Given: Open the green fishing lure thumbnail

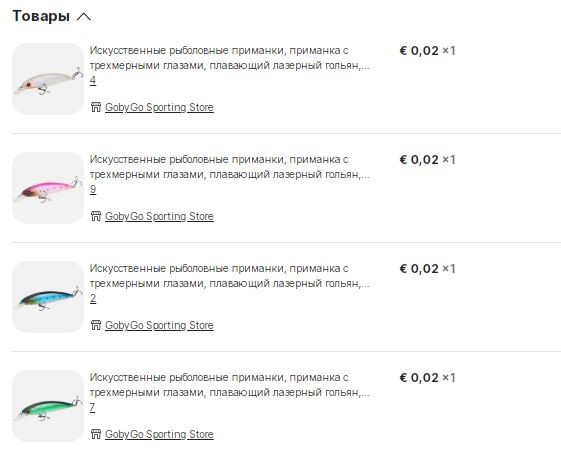Looking at the screenshot, I should tap(48, 406).
